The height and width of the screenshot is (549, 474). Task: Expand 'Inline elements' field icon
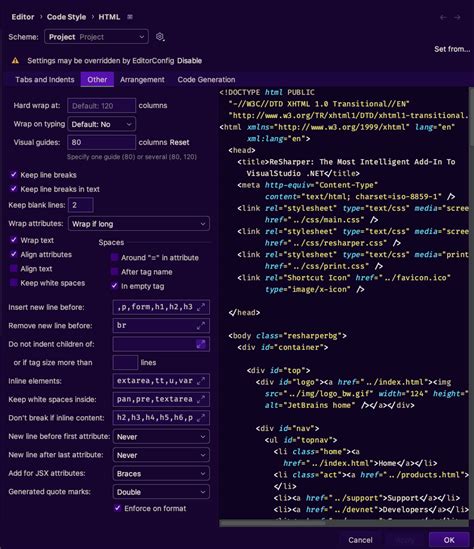pyautogui.click(x=201, y=381)
